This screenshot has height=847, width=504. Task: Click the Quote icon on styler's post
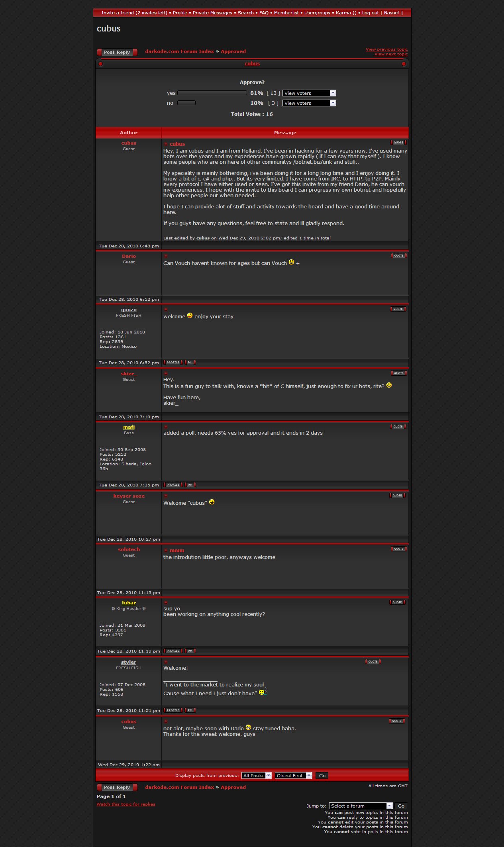tap(373, 662)
